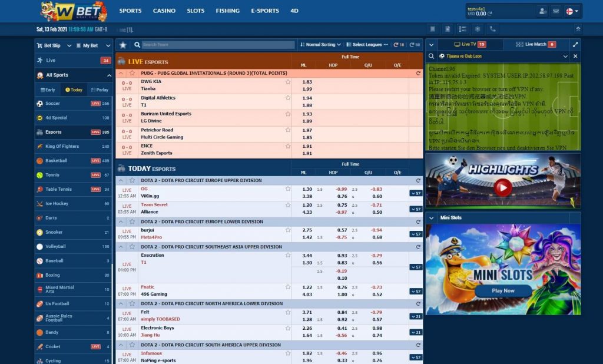Screen dimensions: 603x364
Task: Open the WBET logo home link
Action: click(74, 11)
